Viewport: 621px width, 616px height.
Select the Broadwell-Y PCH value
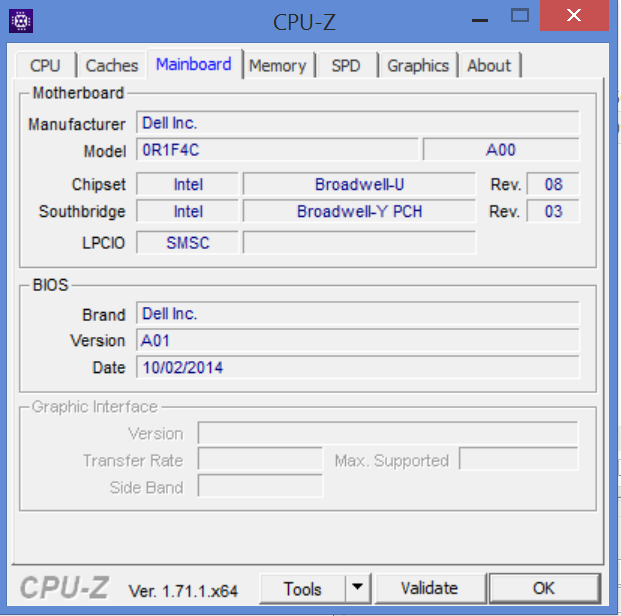[x=359, y=211]
